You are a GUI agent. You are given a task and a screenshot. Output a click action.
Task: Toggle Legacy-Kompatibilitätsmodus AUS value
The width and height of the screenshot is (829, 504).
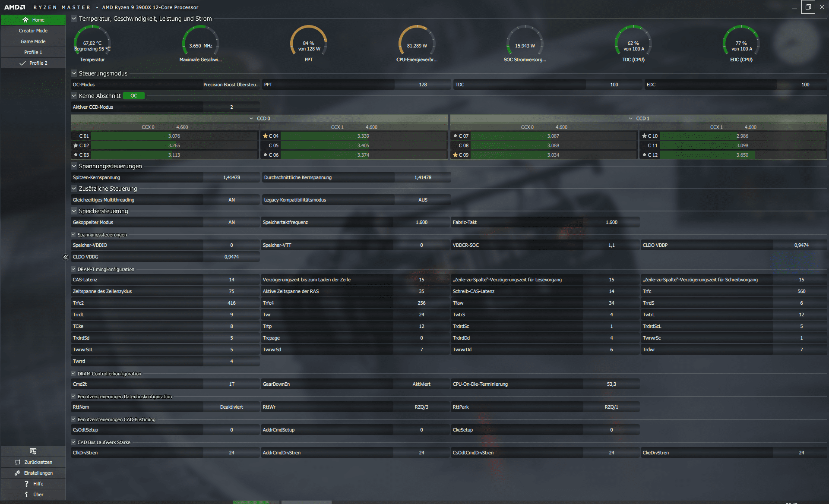[423, 200]
